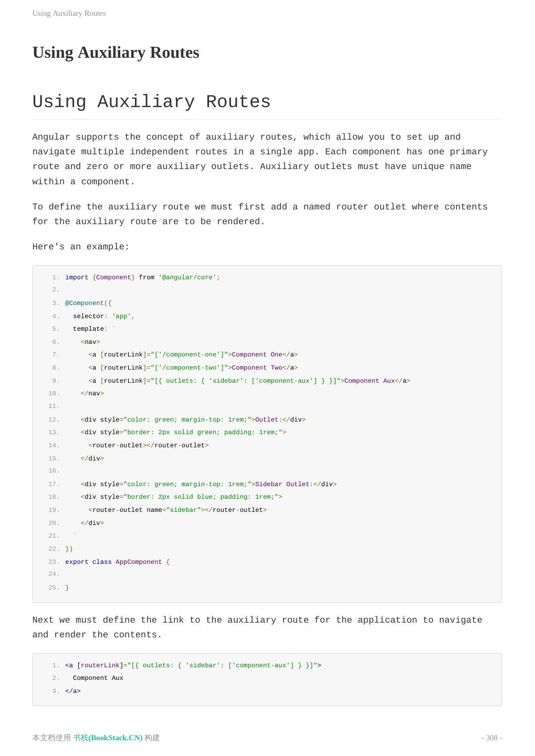Click the bold "Using Auxiliary Routes" title
The height and width of the screenshot is (756, 535).
116,52
